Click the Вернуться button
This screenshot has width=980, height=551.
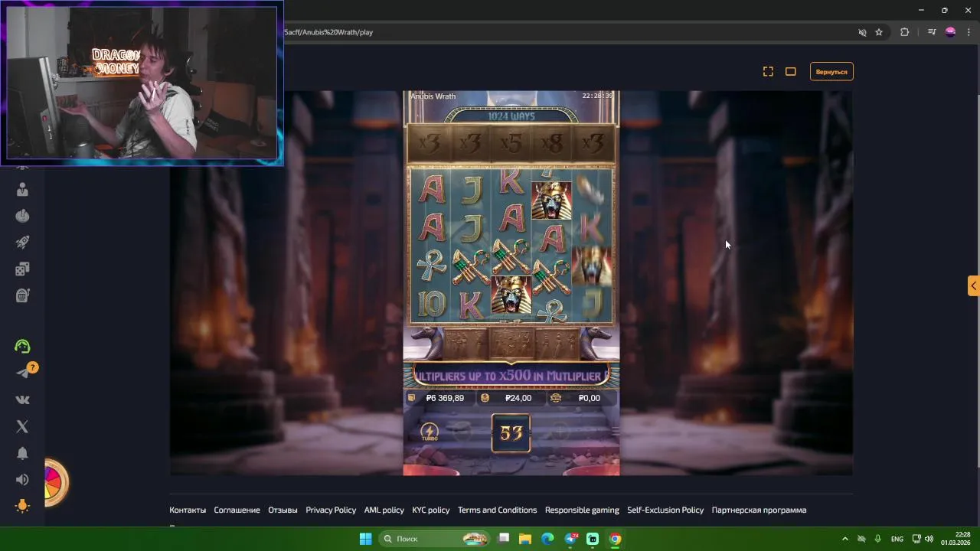tap(831, 71)
